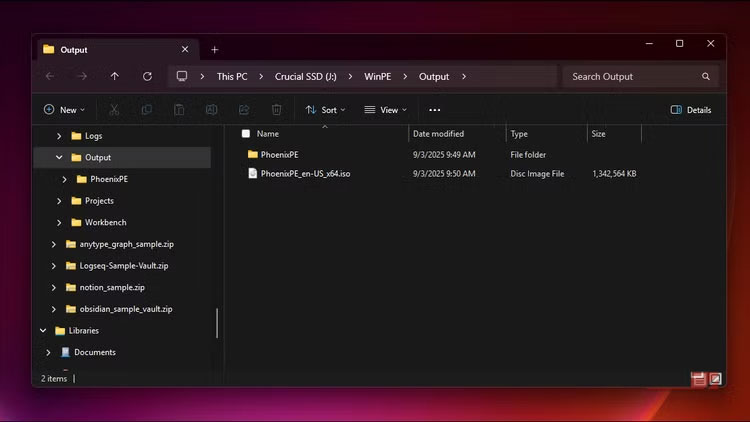The image size is (750, 422).
Task: Select notion_sample.zip in navigation tree
Action: pos(112,288)
